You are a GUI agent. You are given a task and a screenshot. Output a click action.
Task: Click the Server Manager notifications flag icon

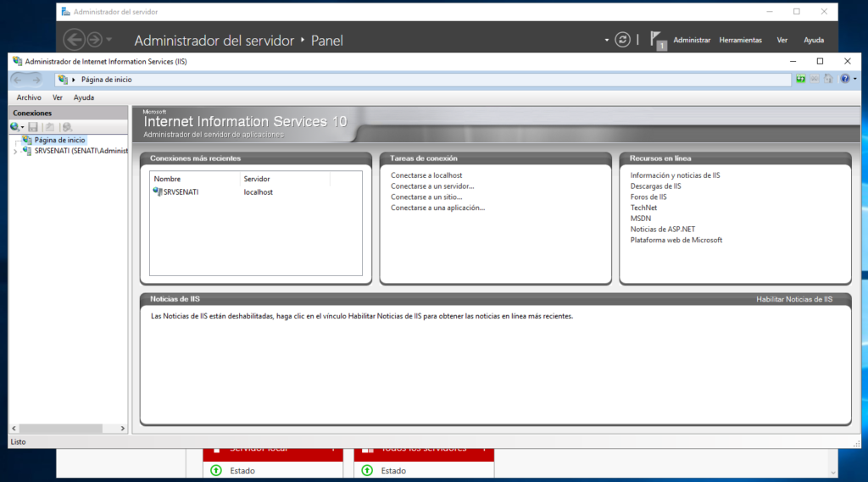[x=658, y=41]
